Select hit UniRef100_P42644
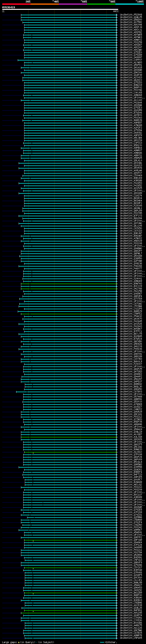 131,103
